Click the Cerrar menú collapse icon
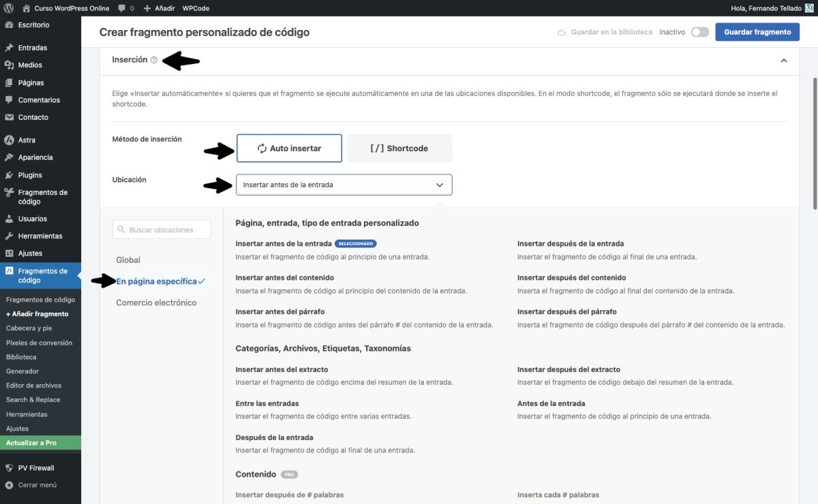Viewport: 818px width, 504px height. pyautogui.click(x=9, y=486)
